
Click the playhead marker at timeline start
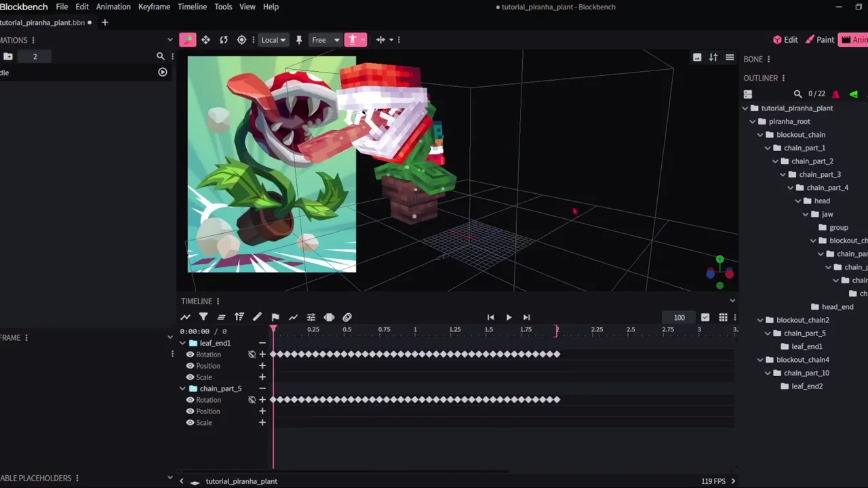point(273,329)
